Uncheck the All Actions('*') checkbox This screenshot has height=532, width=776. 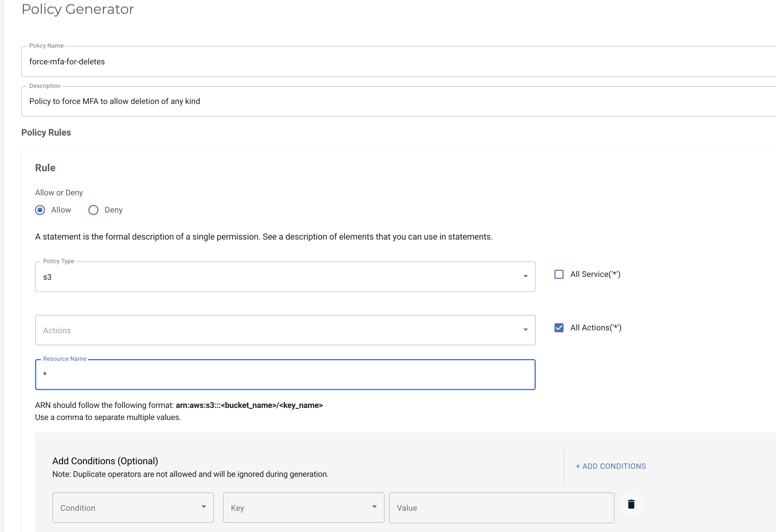click(559, 328)
